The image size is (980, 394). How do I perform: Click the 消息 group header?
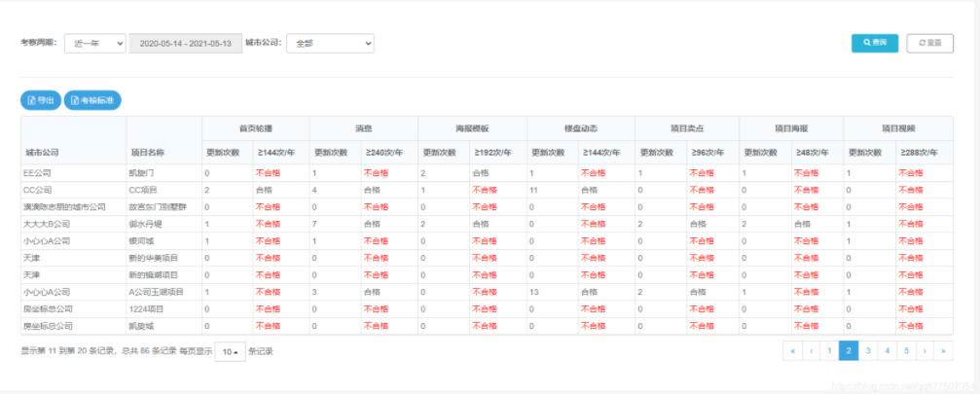[363, 128]
